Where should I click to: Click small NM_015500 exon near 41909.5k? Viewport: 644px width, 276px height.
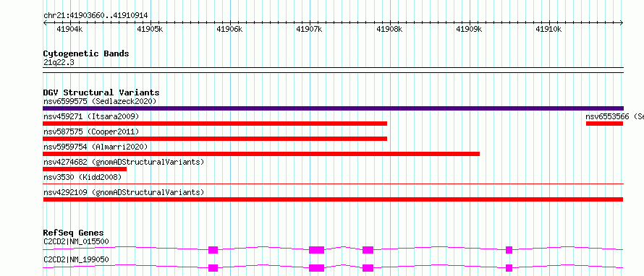[x=509, y=250]
